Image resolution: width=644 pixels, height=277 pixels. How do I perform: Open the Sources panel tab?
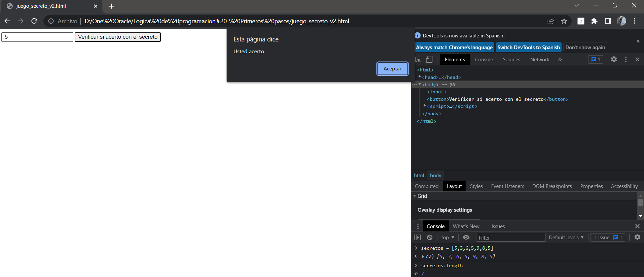tap(511, 59)
